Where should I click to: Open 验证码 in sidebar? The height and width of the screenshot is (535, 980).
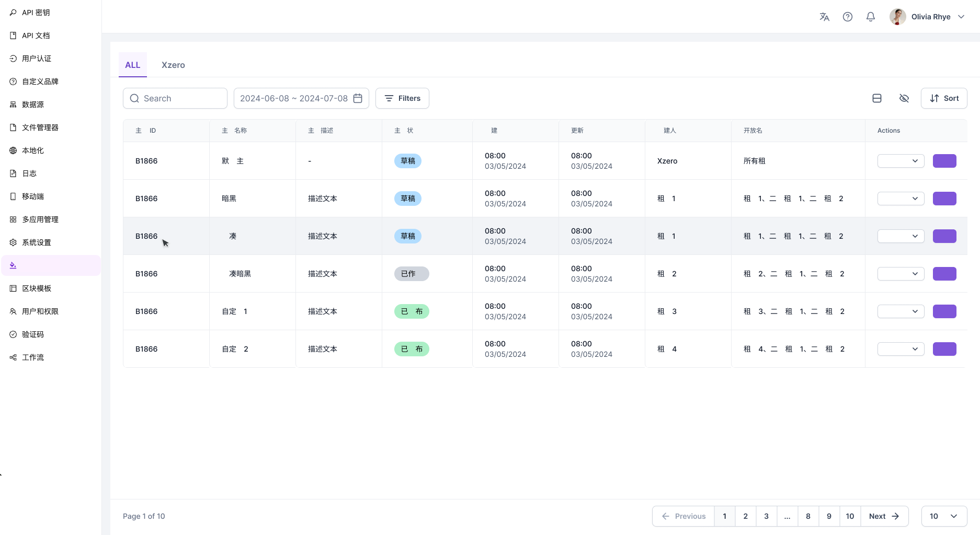click(51, 334)
